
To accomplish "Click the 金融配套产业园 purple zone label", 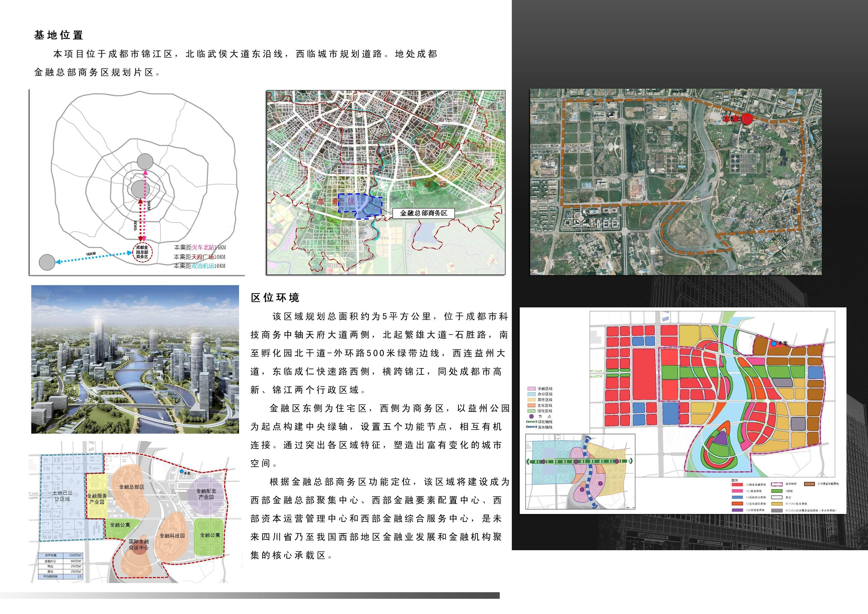I will tap(206, 494).
